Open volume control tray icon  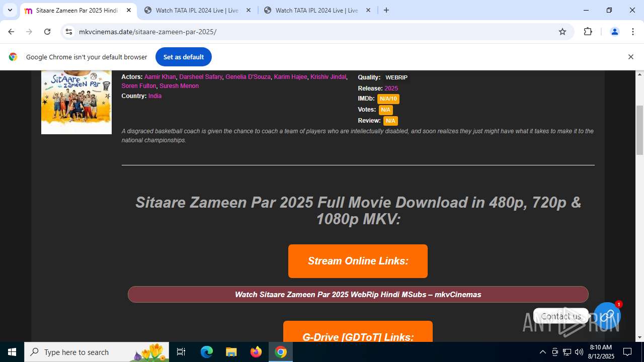coord(579,352)
